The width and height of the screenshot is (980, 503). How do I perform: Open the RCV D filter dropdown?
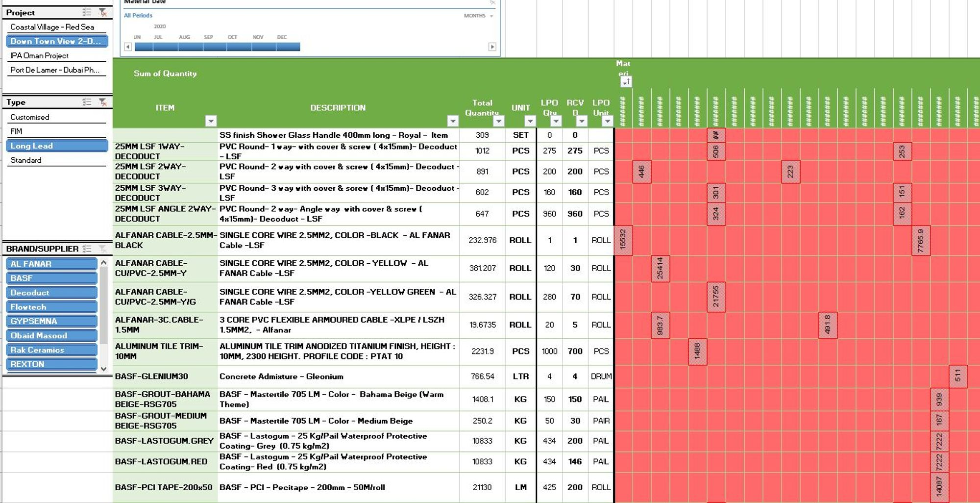pyautogui.click(x=582, y=121)
